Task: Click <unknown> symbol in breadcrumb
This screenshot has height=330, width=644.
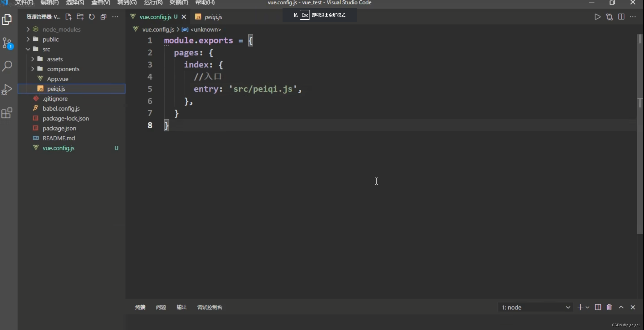Action: coord(206,29)
